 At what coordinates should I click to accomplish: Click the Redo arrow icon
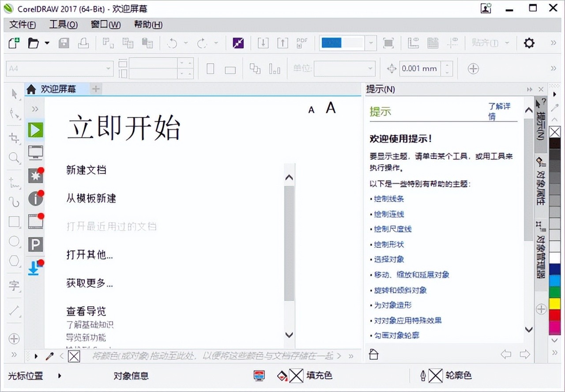click(x=202, y=43)
